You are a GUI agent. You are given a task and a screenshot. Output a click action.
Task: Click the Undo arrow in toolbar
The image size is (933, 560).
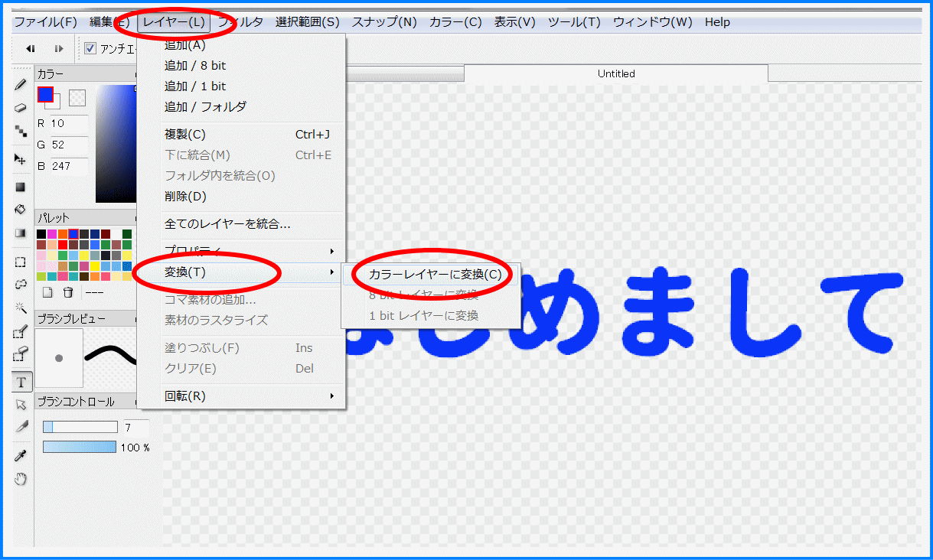point(31,49)
